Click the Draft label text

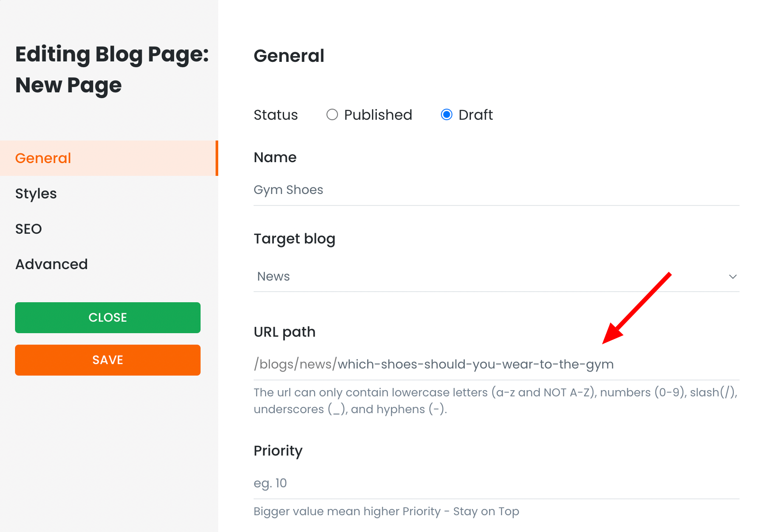click(476, 115)
